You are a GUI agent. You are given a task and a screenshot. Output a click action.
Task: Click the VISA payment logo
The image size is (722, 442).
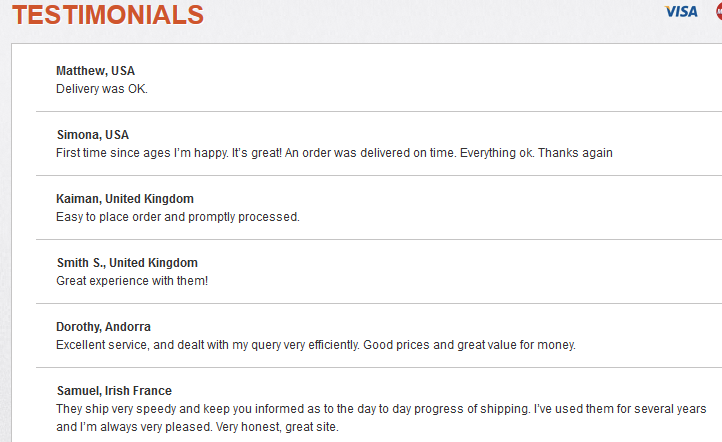click(681, 12)
